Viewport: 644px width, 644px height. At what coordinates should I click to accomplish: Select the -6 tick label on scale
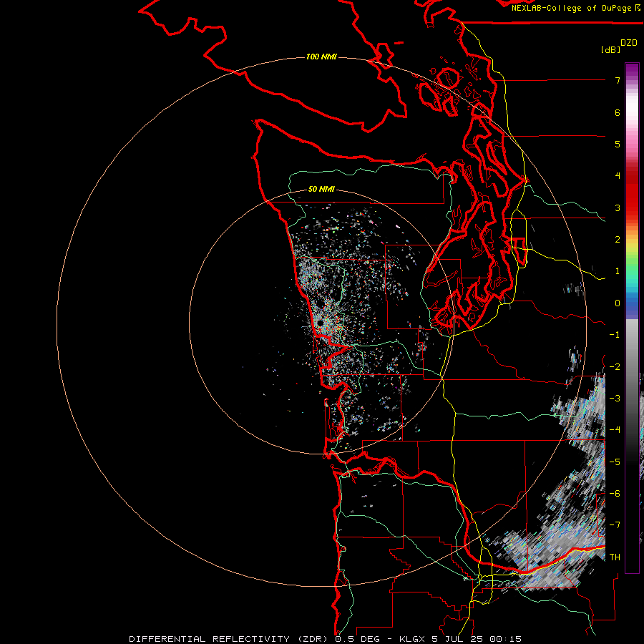(x=615, y=494)
